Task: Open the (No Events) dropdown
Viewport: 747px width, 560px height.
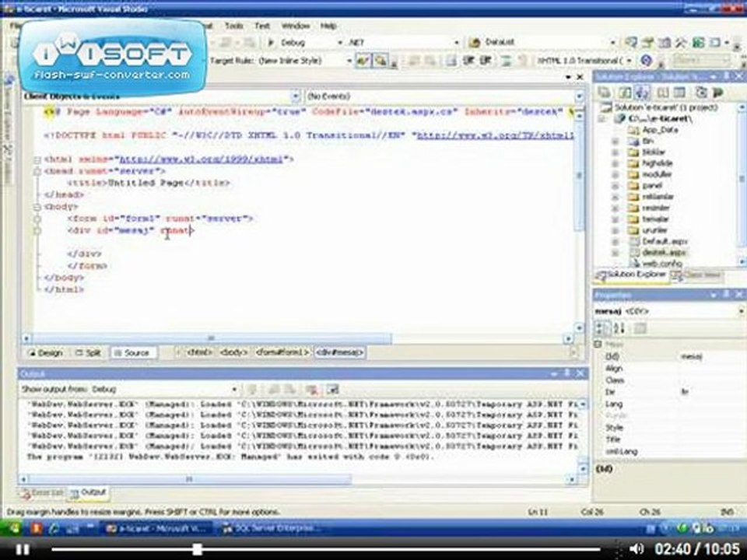Action: pos(579,96)
